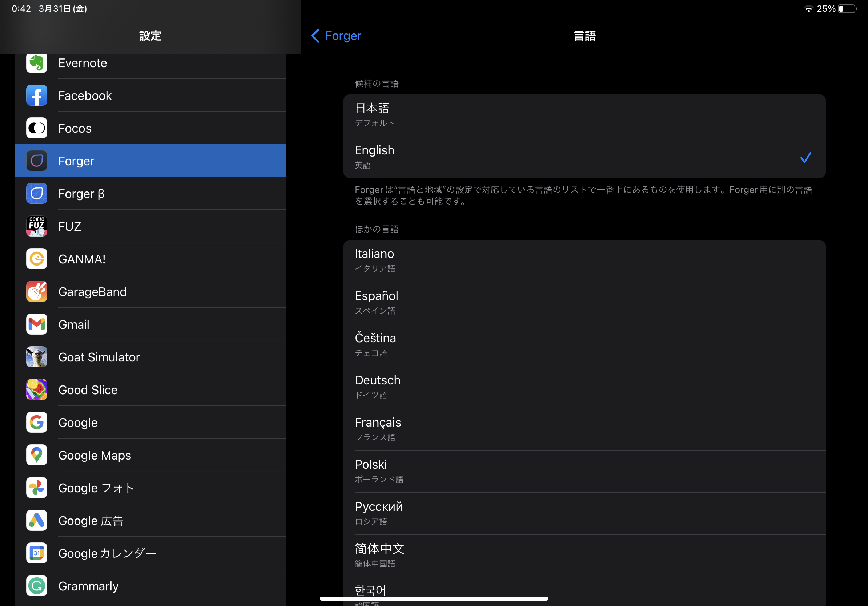Tap the Gmail envelope icon
The width and height of the screenshot is (868, 606).
coord(37,324)
